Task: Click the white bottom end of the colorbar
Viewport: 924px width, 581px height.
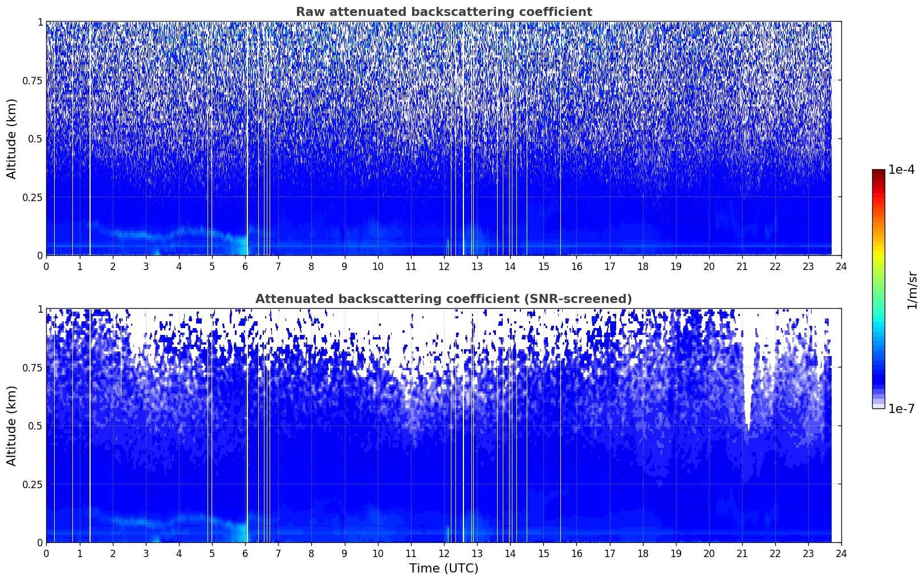Action: (x=878, y=406)
